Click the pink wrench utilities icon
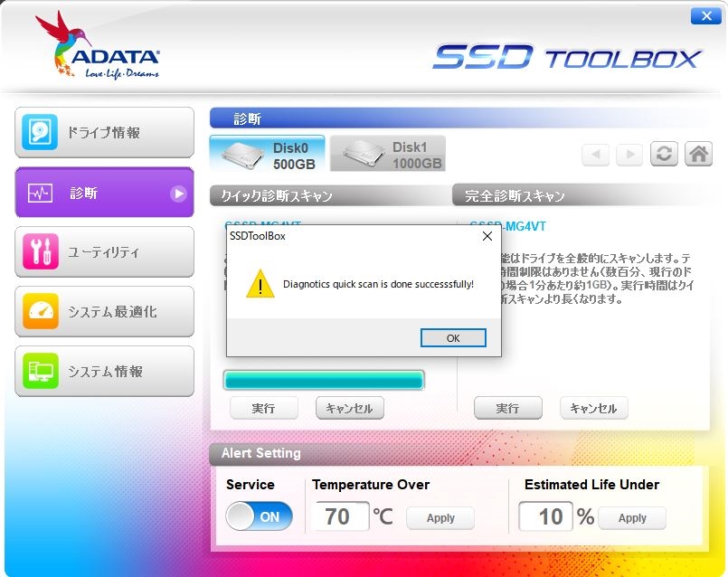 click(x=41, y=251)
